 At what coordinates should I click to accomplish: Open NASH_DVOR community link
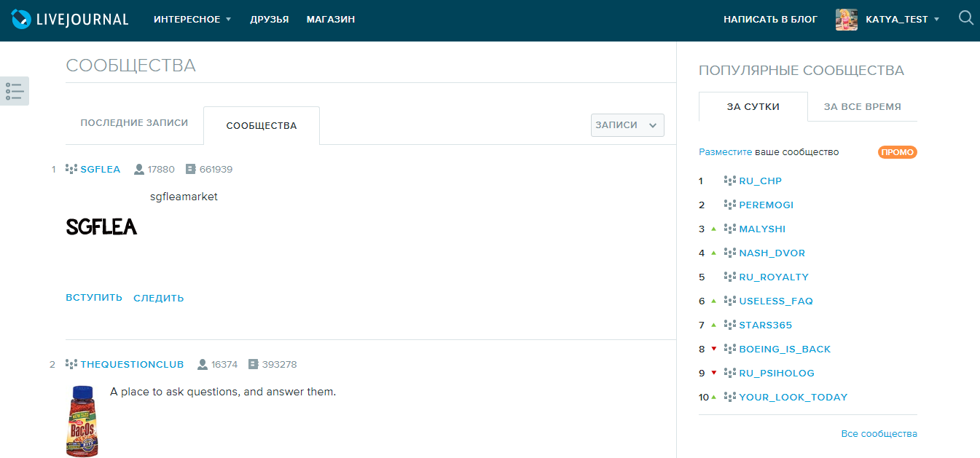tap(772, 253)
